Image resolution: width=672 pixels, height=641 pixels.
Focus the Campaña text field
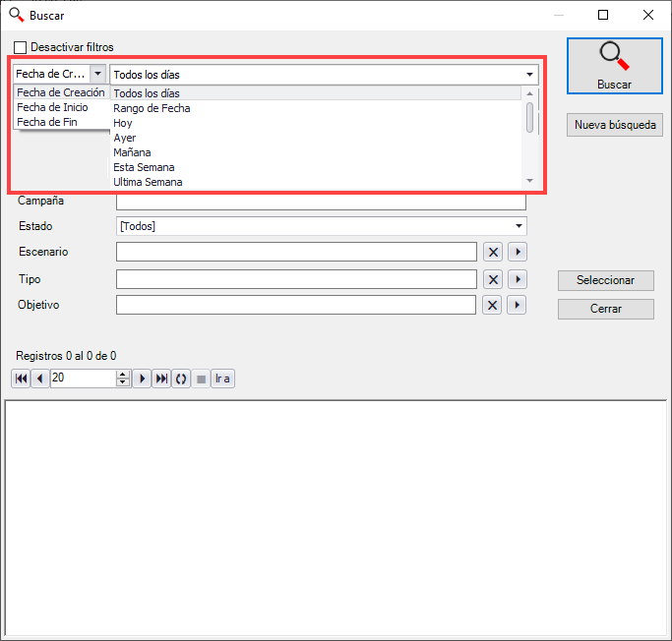click(x=321, y=202)
